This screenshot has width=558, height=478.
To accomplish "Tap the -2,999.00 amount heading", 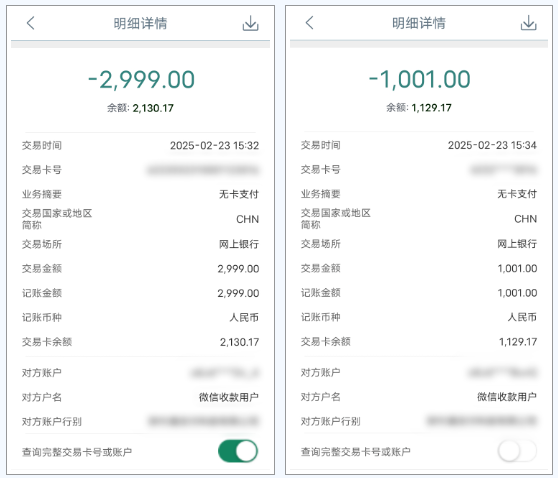I will (141, 79).
